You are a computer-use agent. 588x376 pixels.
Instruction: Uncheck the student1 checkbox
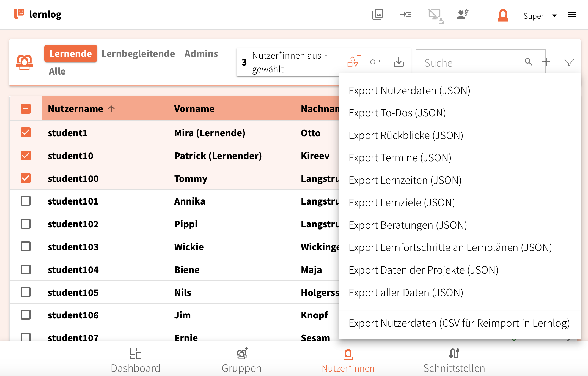click(x=26, y=132)
